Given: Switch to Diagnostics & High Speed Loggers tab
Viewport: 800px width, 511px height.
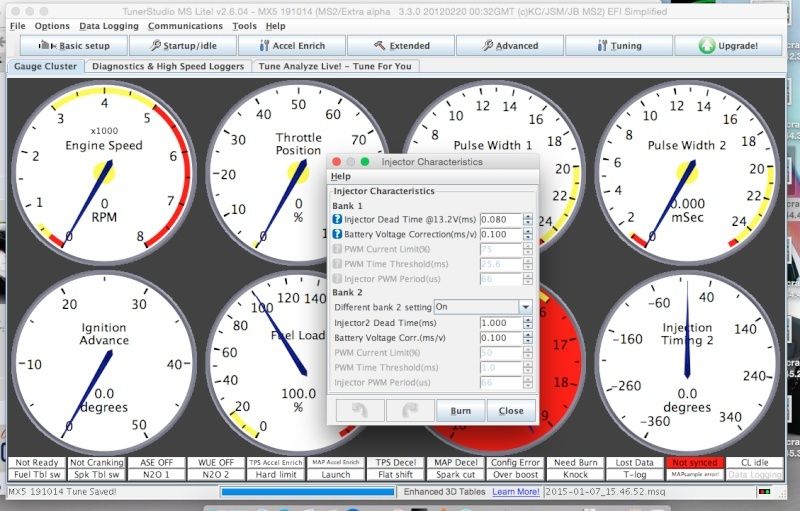Looking at the screenshot, I should coord(168,66).
